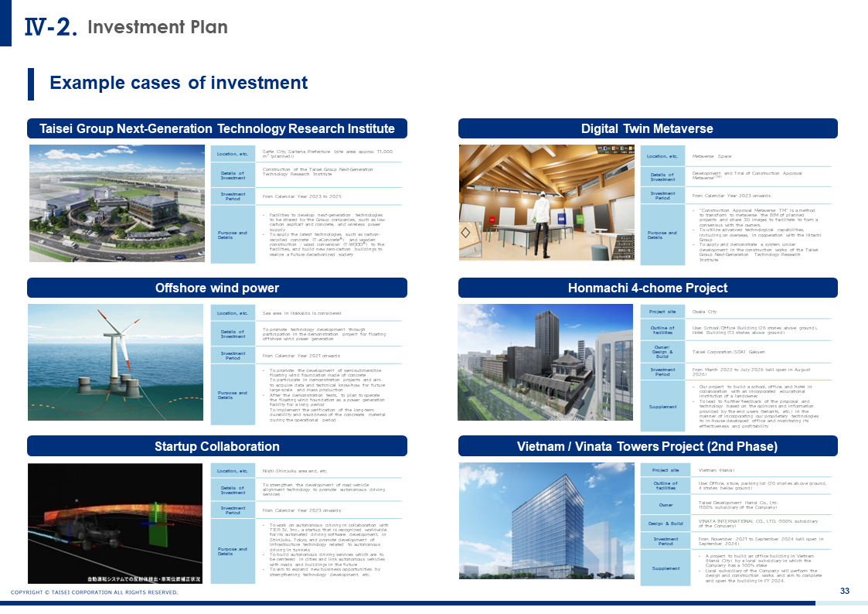Click "Taisei Corporation/SOAI Gakuen" value
The width and height of the screenshot is (868, 614).
coord(728,352)
